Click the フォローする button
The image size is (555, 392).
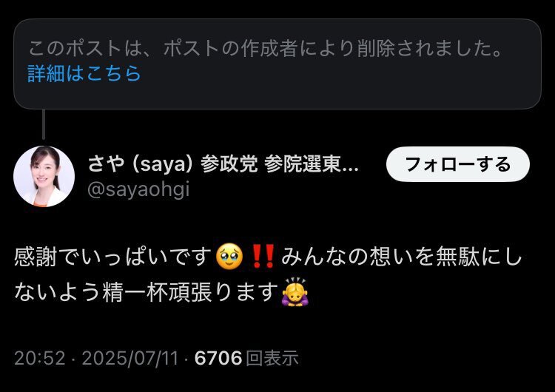click(457, 164)
